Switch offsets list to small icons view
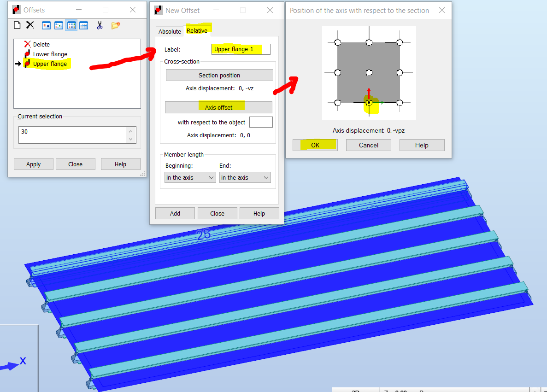 point(59,25)
